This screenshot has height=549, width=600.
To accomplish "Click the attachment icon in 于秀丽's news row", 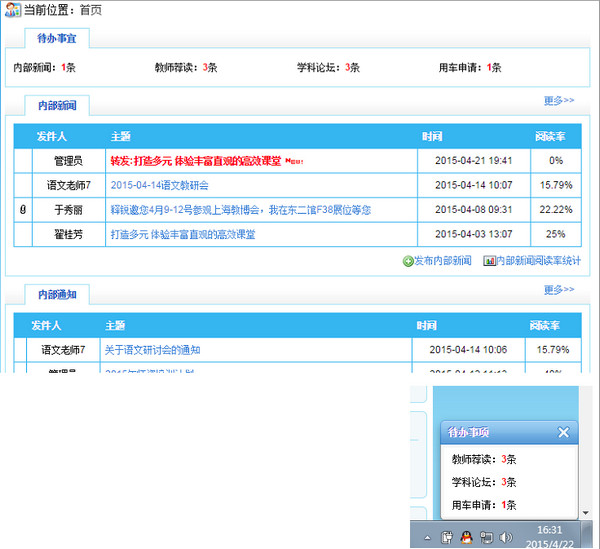I will point(23,210).
